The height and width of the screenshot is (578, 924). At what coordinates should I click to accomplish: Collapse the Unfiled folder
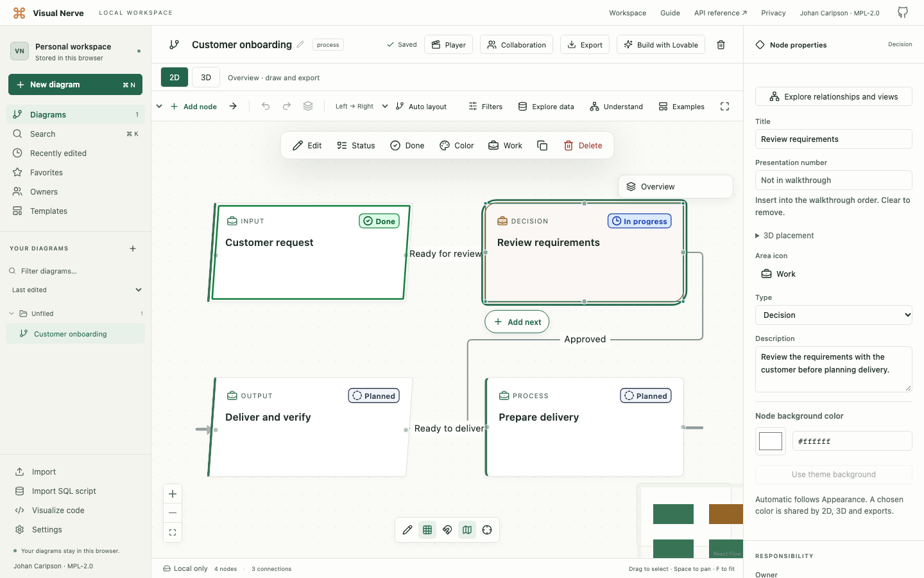tap(12, 313)
